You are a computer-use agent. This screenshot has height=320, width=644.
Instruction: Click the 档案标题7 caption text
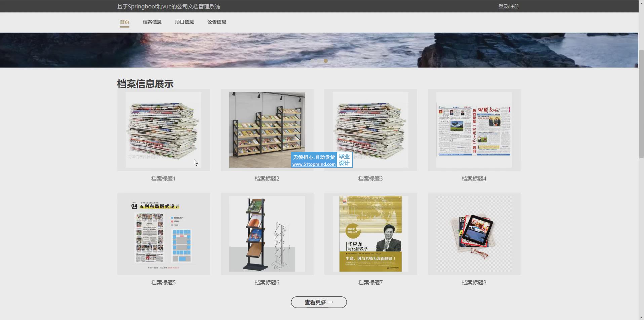(x=370, y=282)
